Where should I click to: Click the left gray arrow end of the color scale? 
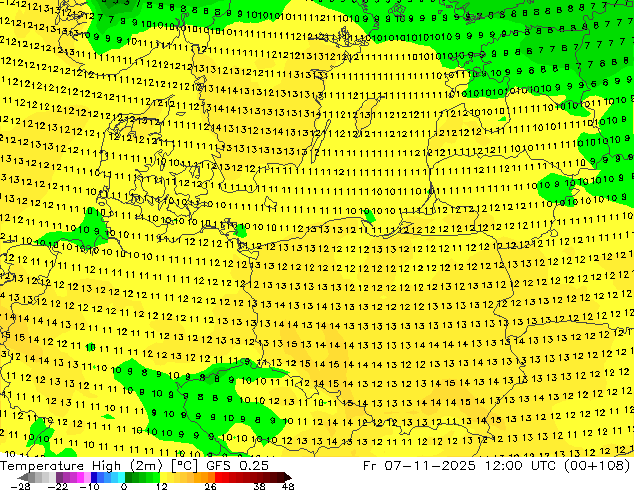[x=23, y=477]
